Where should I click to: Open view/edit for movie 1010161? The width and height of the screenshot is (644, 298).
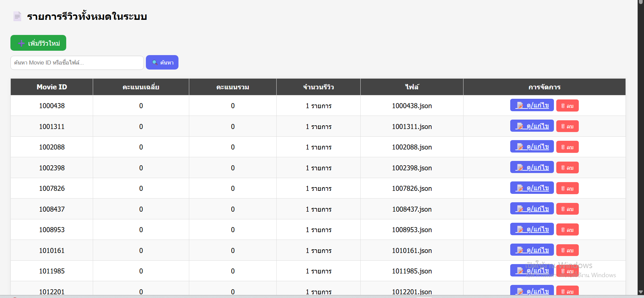[x=532, y=250]
